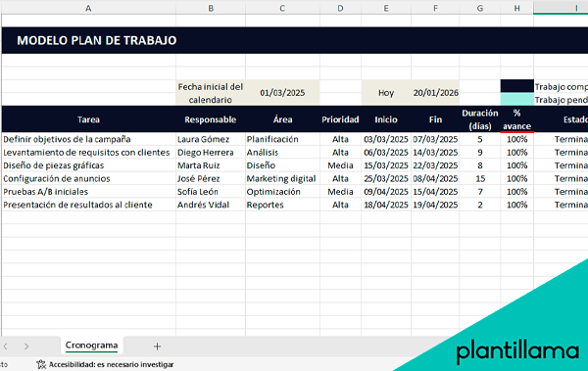The width and height of the screenshot is (588, 371).
Task: Select responsible 'José Pérez' cell
Action: point(211,179)
